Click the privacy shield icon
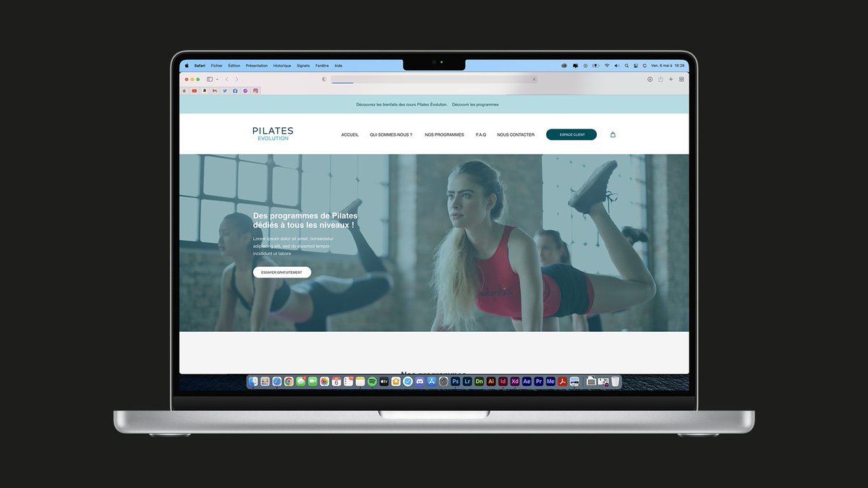 tap(324, 80)
